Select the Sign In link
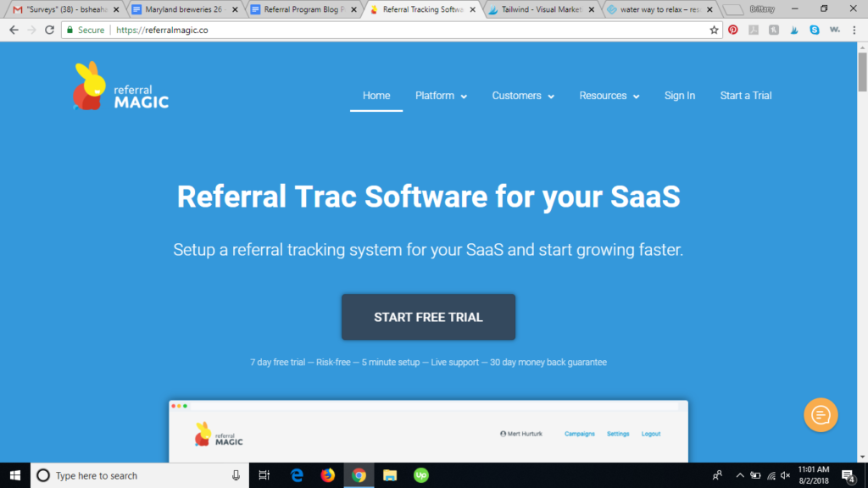The image size is (868, 488). point(679,96)
